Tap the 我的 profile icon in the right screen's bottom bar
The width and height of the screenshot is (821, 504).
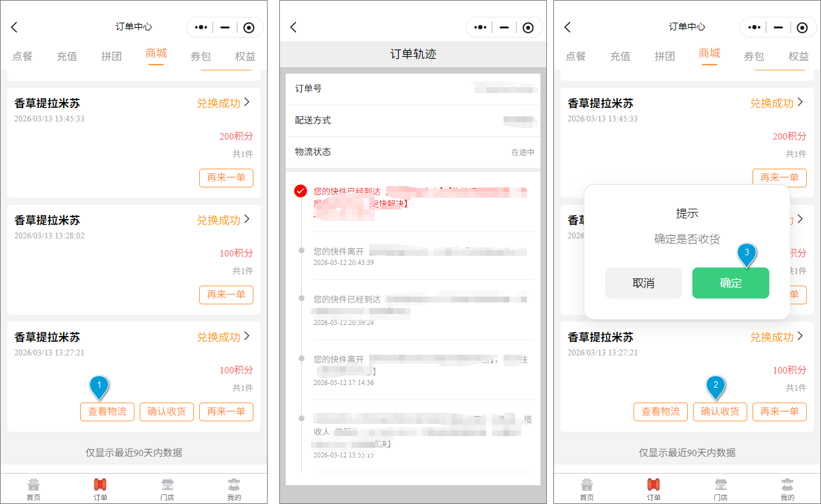787,488
